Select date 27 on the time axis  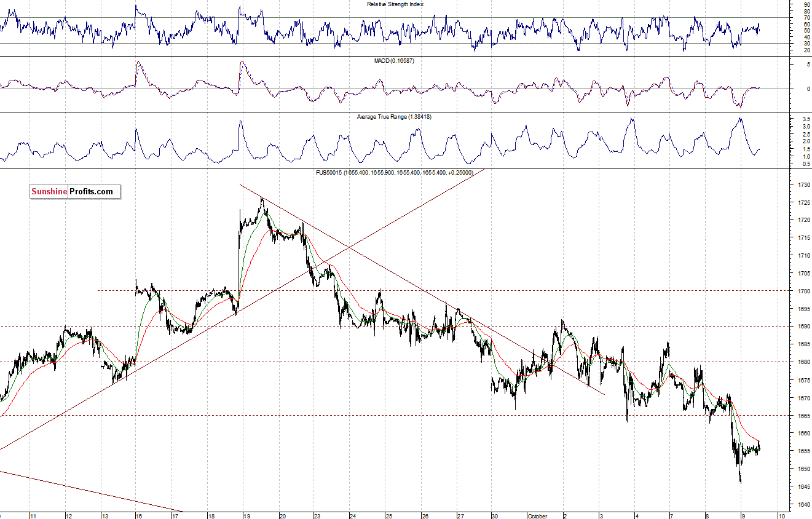[460, 515]
